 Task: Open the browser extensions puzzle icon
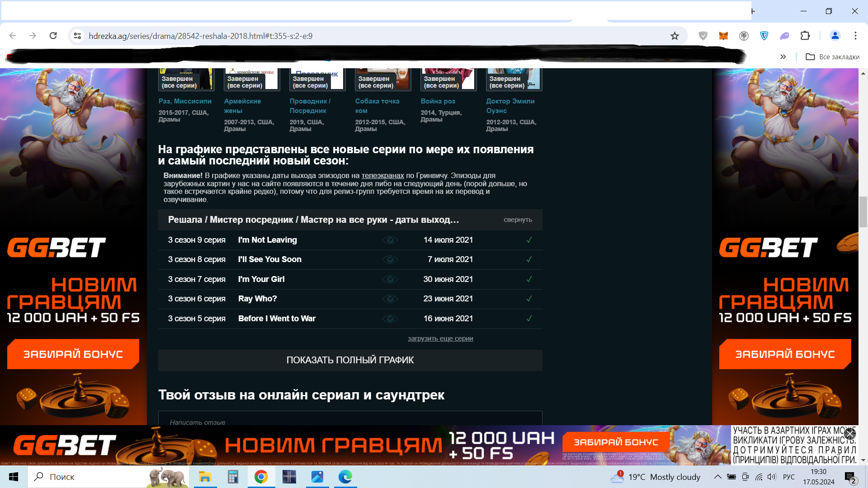(805, 35)
